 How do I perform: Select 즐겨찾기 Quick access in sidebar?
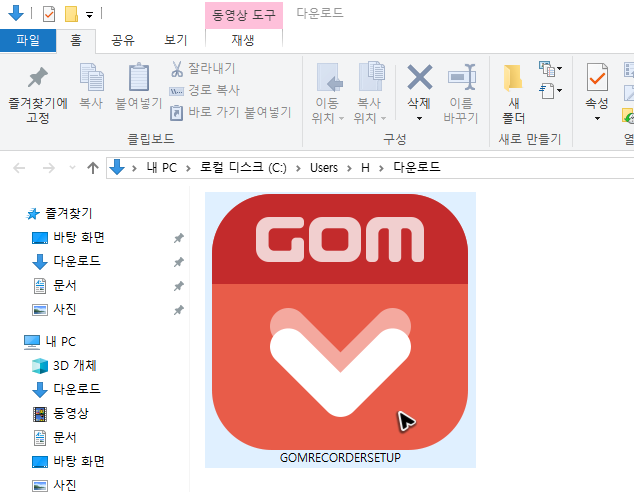pyautogui.click(x=59, y=213)
